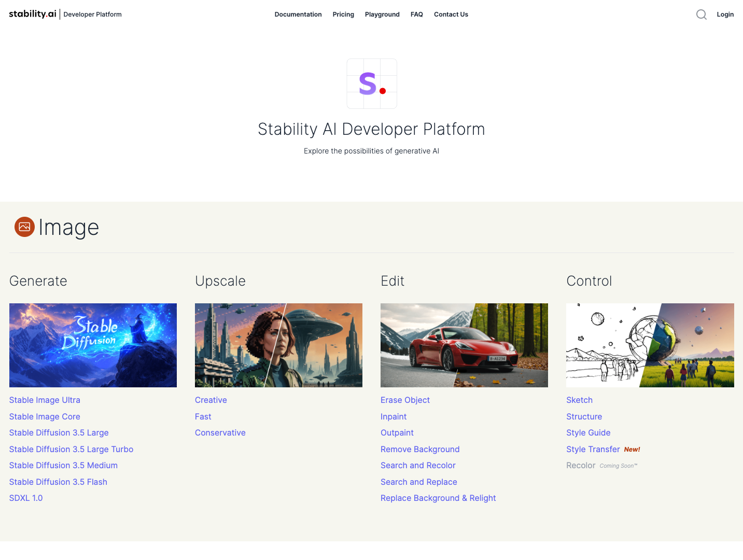Click the orange Image section icon
The height and width of the screenshot is (560, 743).
tap(24, 227)
